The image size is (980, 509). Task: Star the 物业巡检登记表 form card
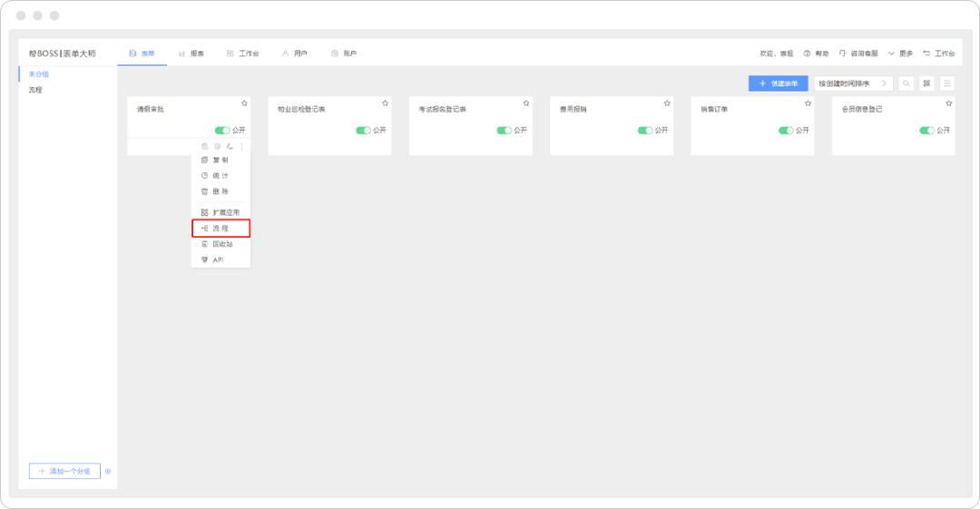(x=385, y=103)
